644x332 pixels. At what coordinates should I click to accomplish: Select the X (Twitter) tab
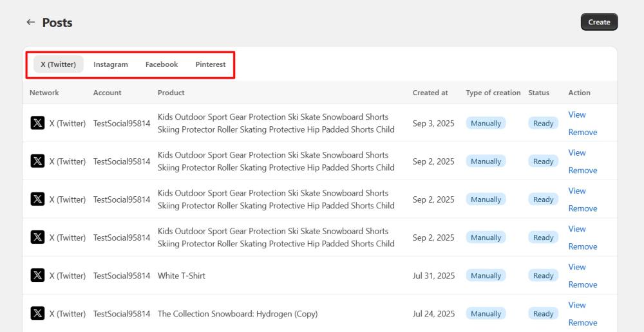coord(58,64)
